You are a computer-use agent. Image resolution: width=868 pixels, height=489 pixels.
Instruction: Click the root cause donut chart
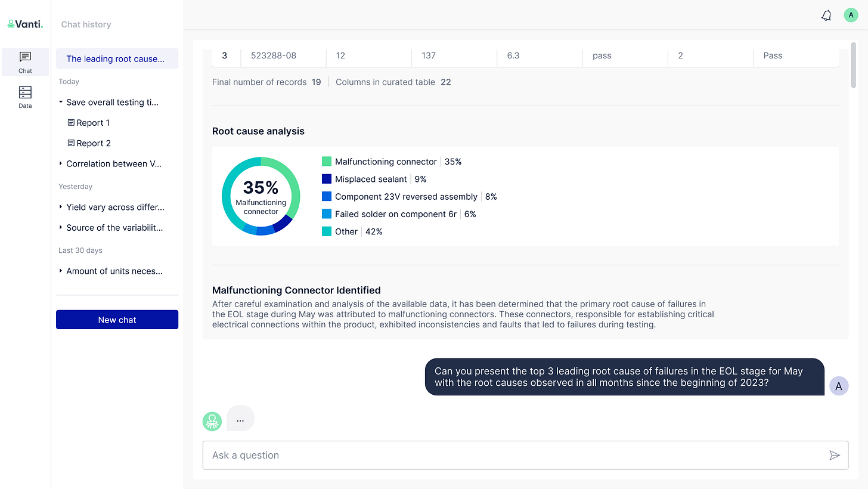tap(261, 196)
